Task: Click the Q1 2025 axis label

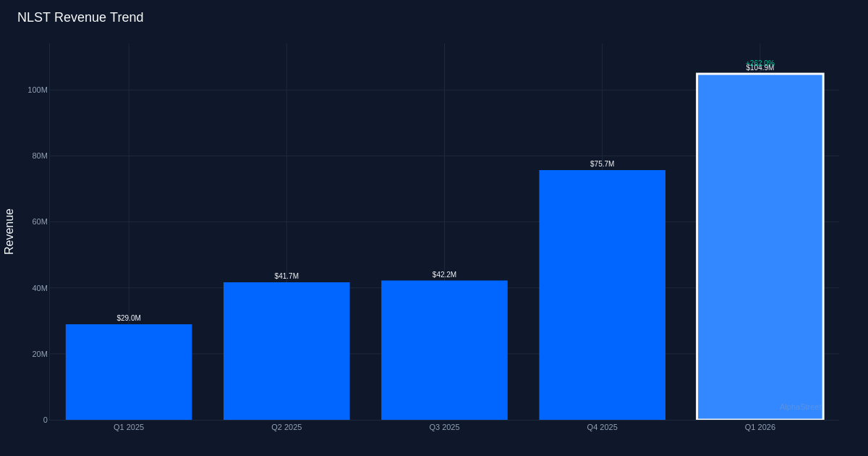Action: pyautogui.click(x=129, y=427)
